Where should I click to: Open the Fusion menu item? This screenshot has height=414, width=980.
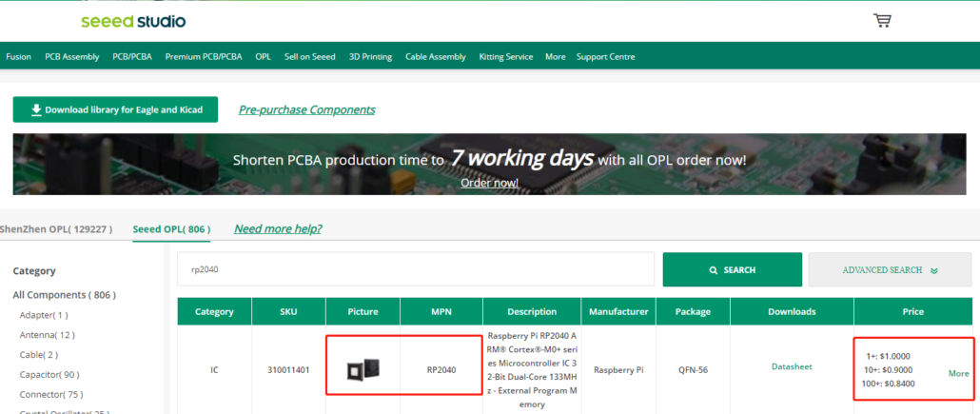(x=18, y=57)
